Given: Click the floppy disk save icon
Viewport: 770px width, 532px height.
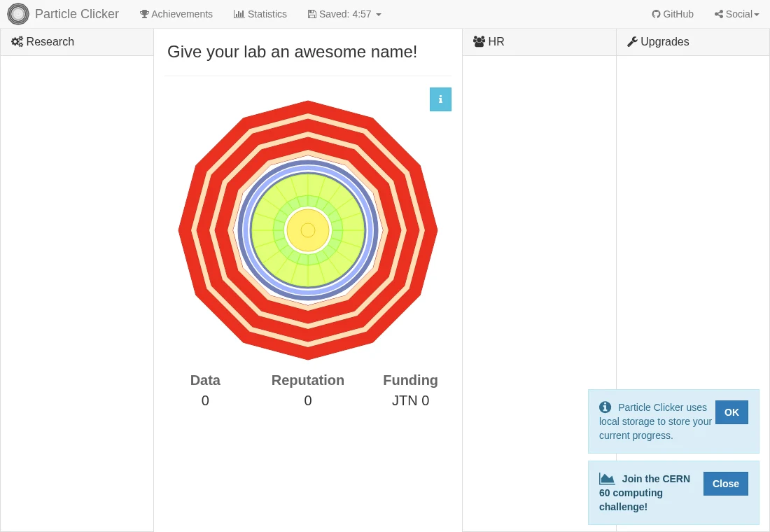Looking at the screenshot, I should tap(311, 14).
